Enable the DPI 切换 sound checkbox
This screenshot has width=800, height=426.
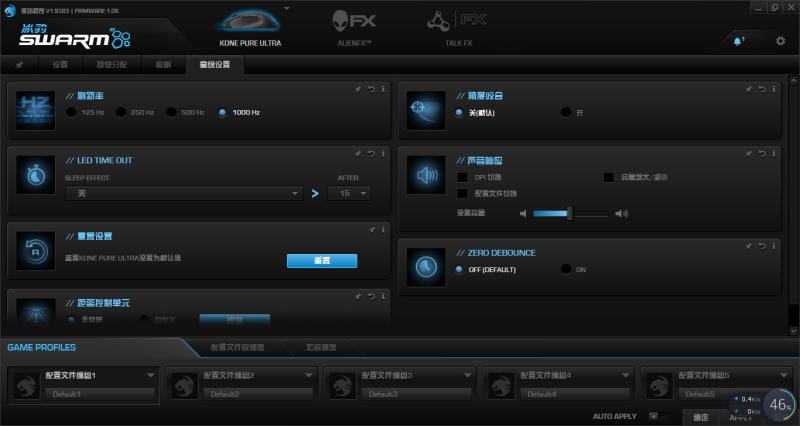coord(462,177)
